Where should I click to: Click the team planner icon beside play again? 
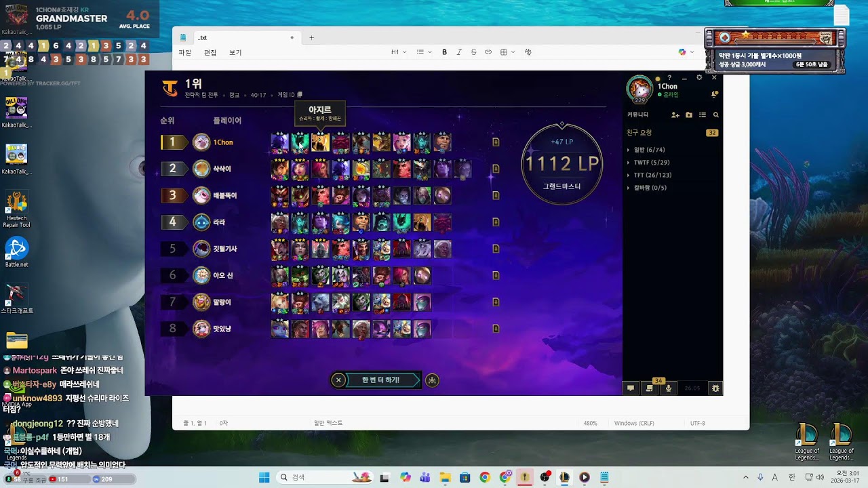(x=432, y=380)
